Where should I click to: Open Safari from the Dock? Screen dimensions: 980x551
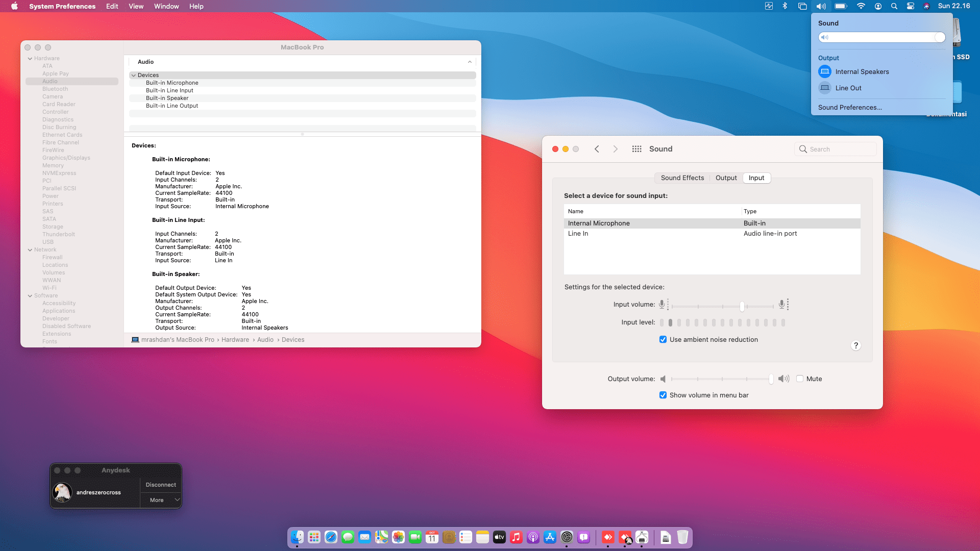point(331,537)
